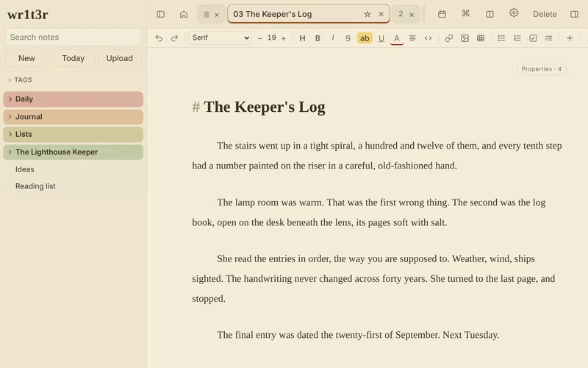This screenshot has width=588, height=368.
Task: Open text alignment options
Action: click(x=412, y=38)
